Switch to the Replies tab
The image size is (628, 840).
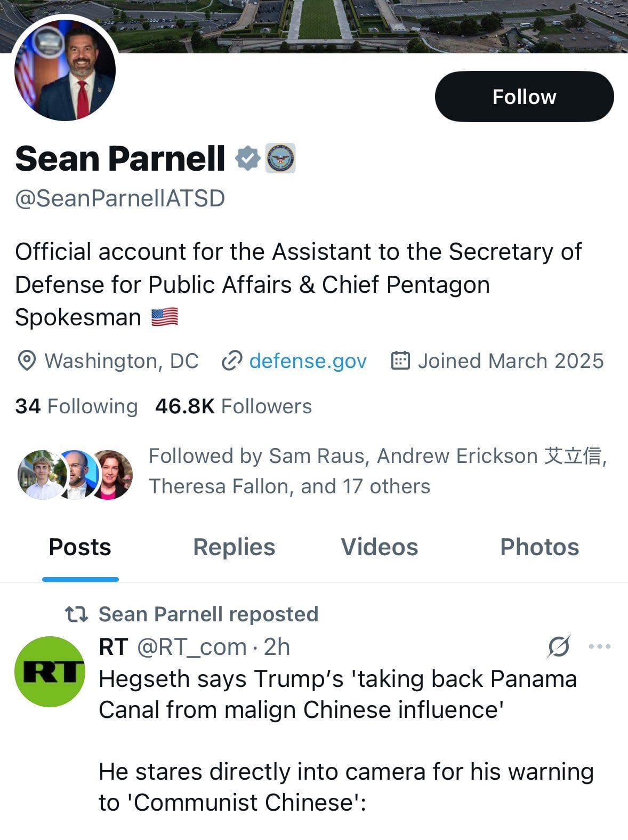pyautogui.click(x=234, y=547)
